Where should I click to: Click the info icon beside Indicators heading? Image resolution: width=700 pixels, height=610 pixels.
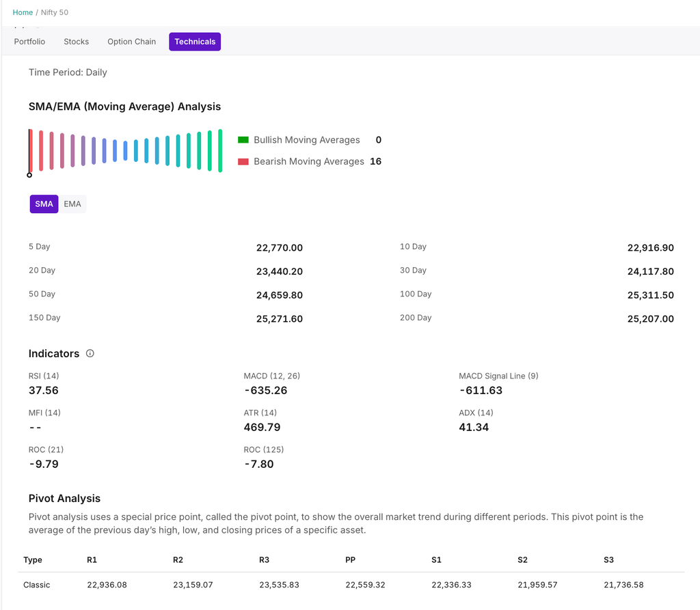click(x=90, y=354)
